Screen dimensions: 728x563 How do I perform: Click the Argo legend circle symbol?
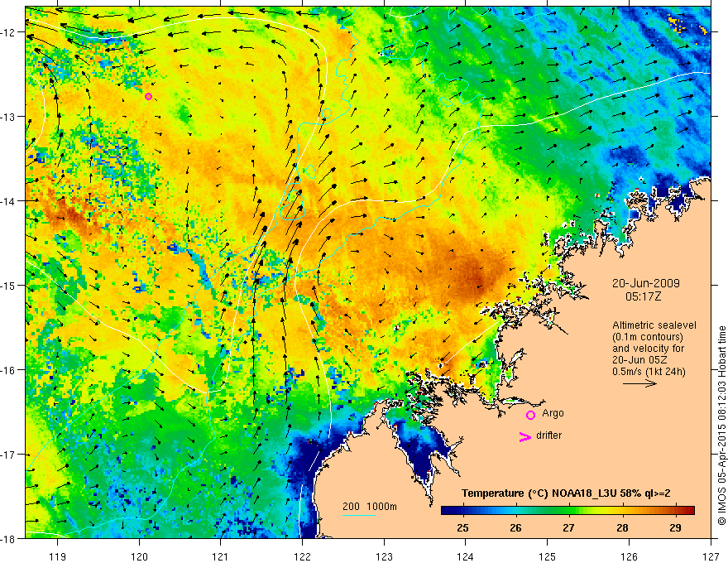click(530, 415)
